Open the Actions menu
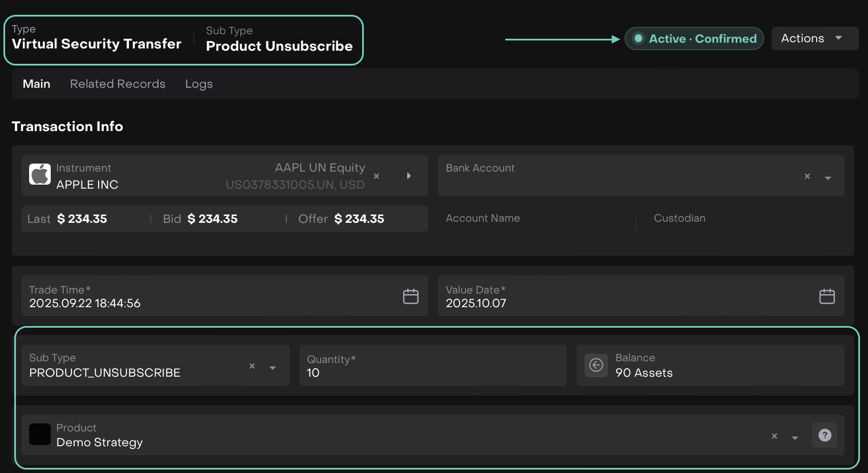Image resolution: width=868 pixels, height=473 pixels. [x=814, y=39]
